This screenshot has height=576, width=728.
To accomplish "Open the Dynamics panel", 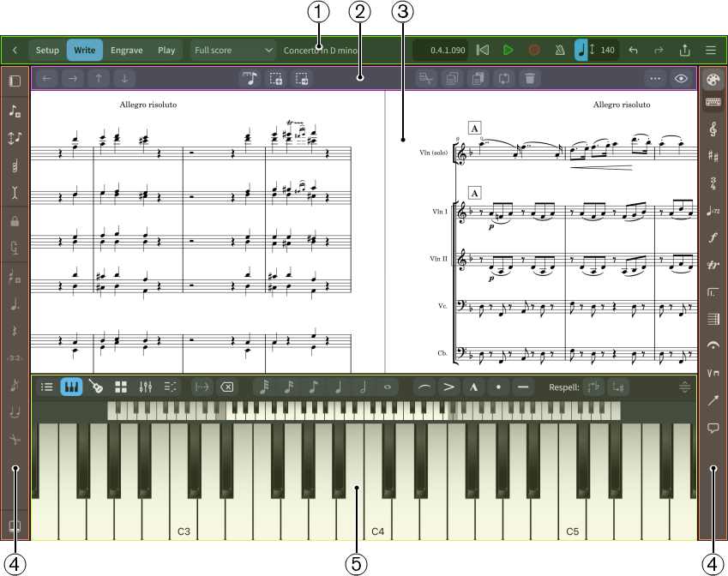I will [713, 237].
